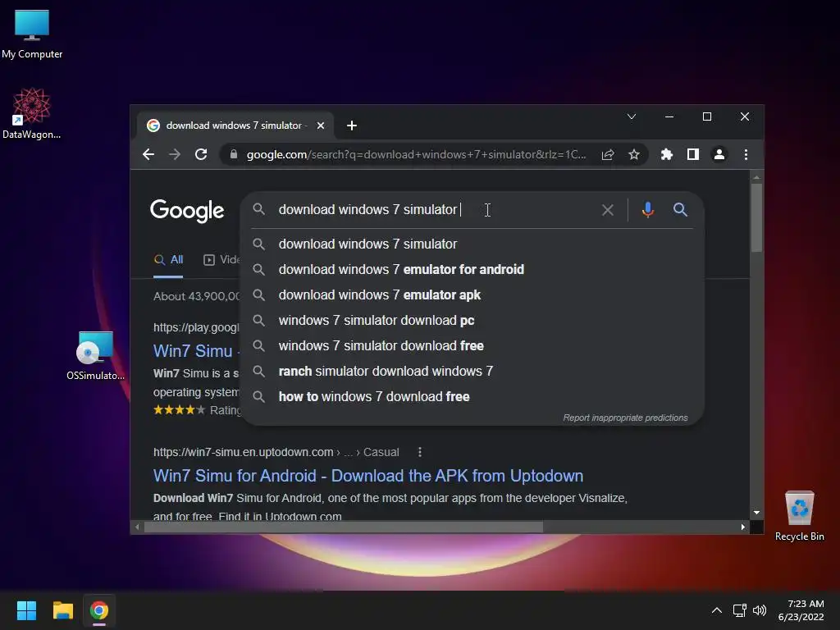Close the 'download windows 7 simulator' tab
The width and height of the screenshot is (840, 630).
click(x=321, y=126)
